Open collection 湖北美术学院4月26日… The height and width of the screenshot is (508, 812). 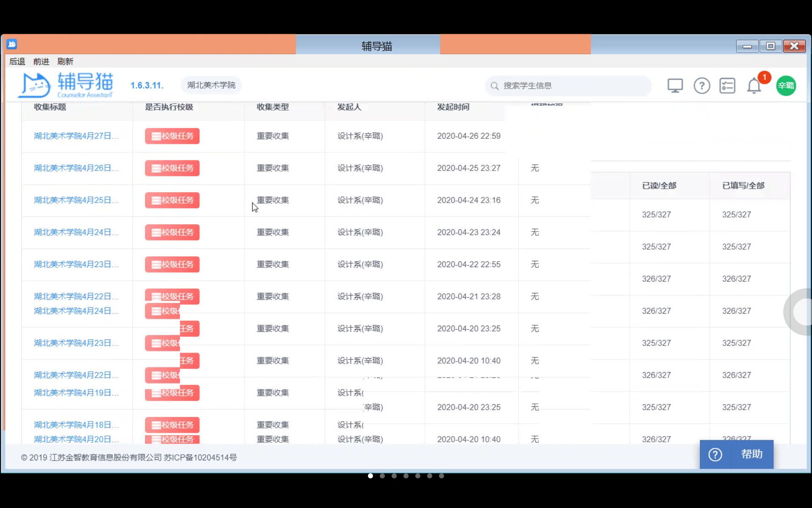tap(76, 168)
